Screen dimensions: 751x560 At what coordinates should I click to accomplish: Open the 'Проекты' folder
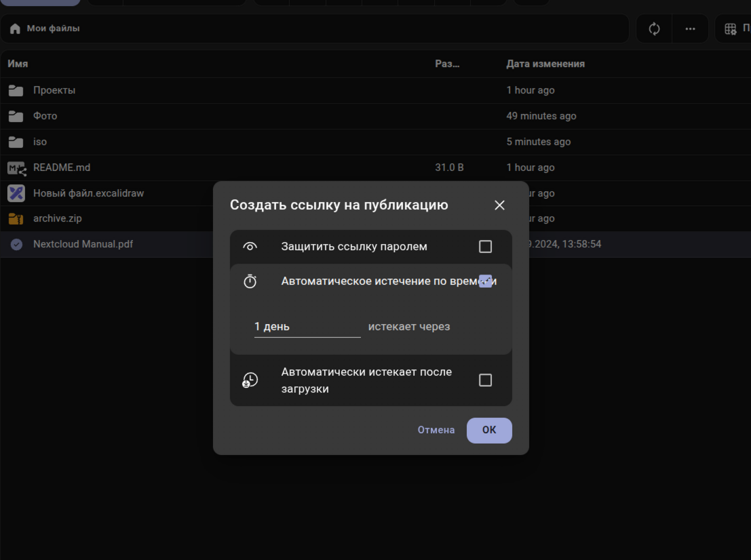click(54, 90)
